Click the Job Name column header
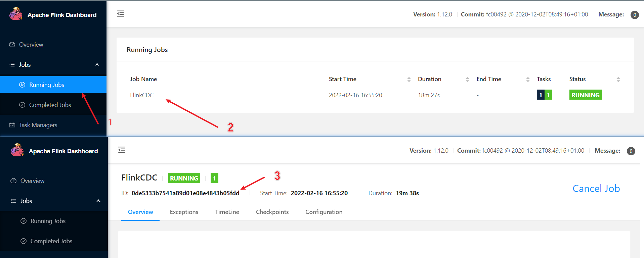 [x=143, y=79]
